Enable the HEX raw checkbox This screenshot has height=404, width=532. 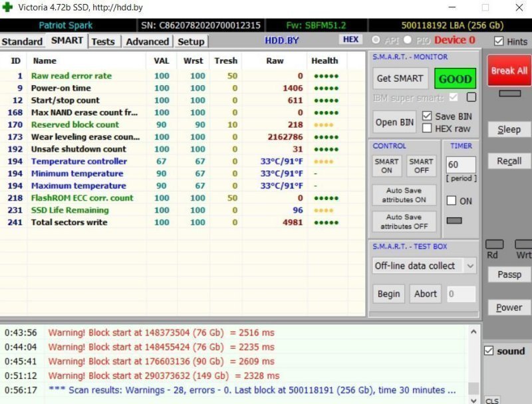point(427,128)
